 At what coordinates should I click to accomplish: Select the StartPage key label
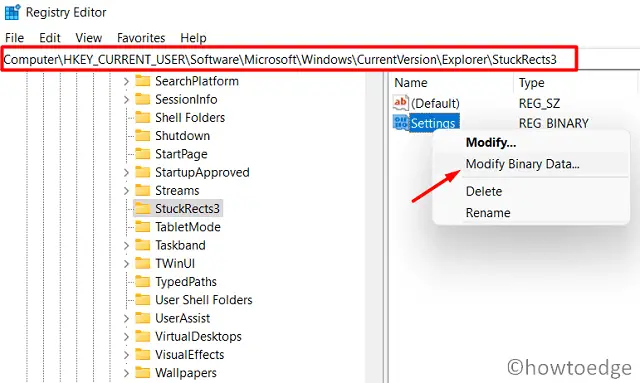click(181, 154)
